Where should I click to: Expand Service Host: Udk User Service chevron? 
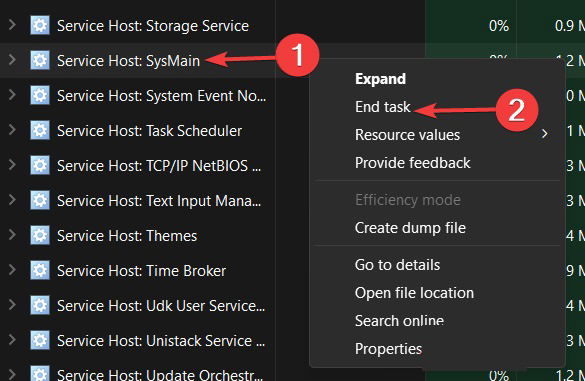[12, 305]
